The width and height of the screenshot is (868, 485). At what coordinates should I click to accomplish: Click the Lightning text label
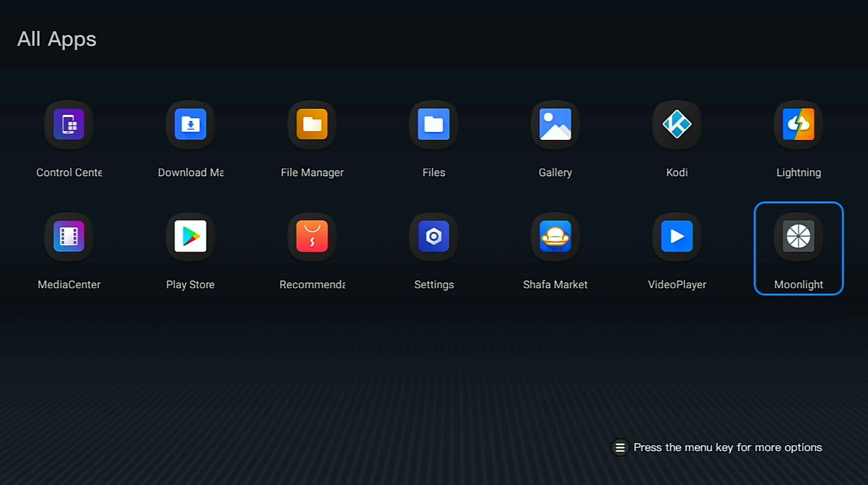(x=798, y=173)
